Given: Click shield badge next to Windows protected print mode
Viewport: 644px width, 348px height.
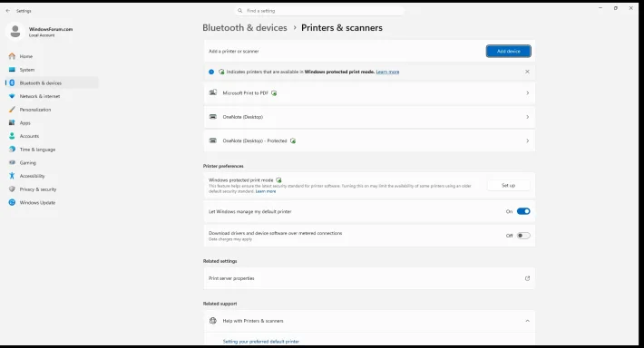Looking at the screenshot, I should point(278,180).
